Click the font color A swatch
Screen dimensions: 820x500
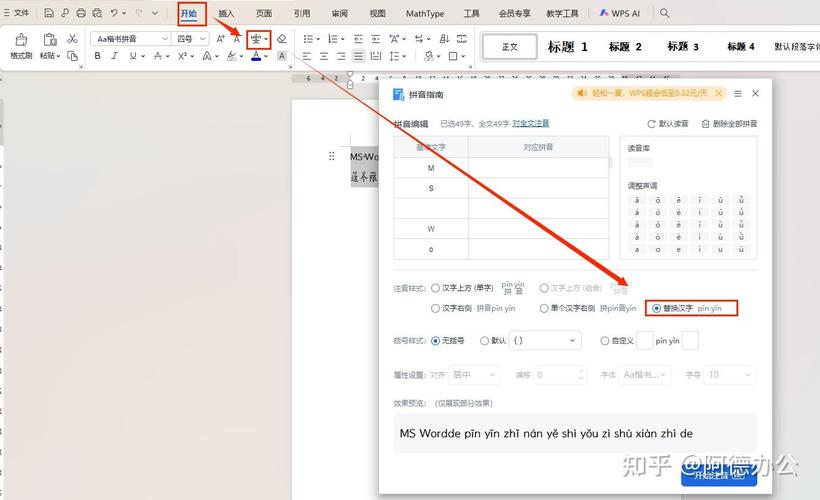[x=256, y=55]
